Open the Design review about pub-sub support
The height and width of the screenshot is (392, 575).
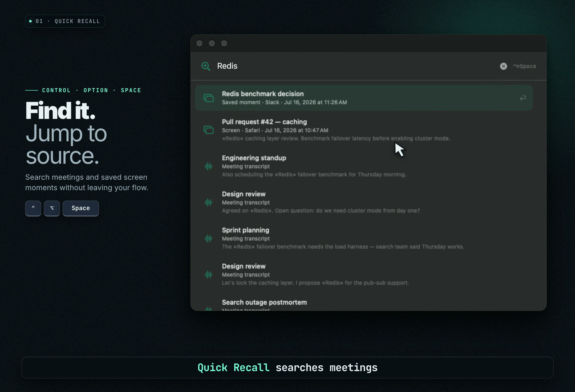pyautogui.click(x=364, y=274)
